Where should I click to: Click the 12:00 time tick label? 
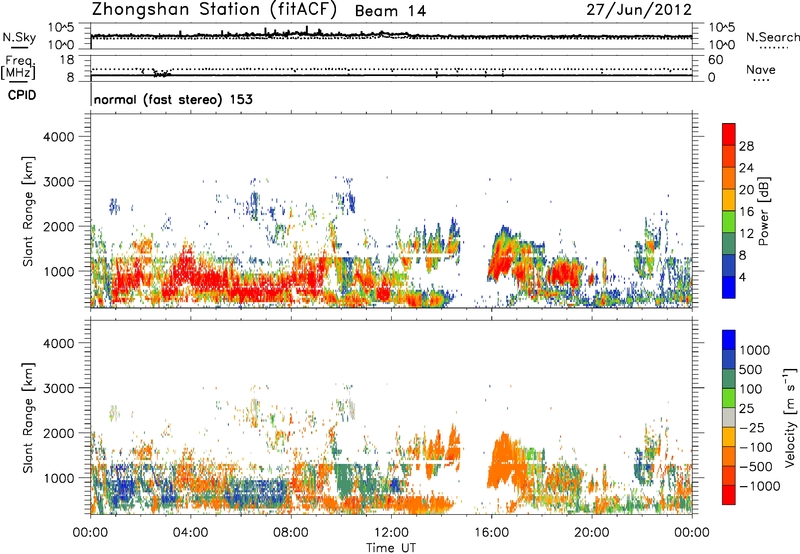[391, 533]
